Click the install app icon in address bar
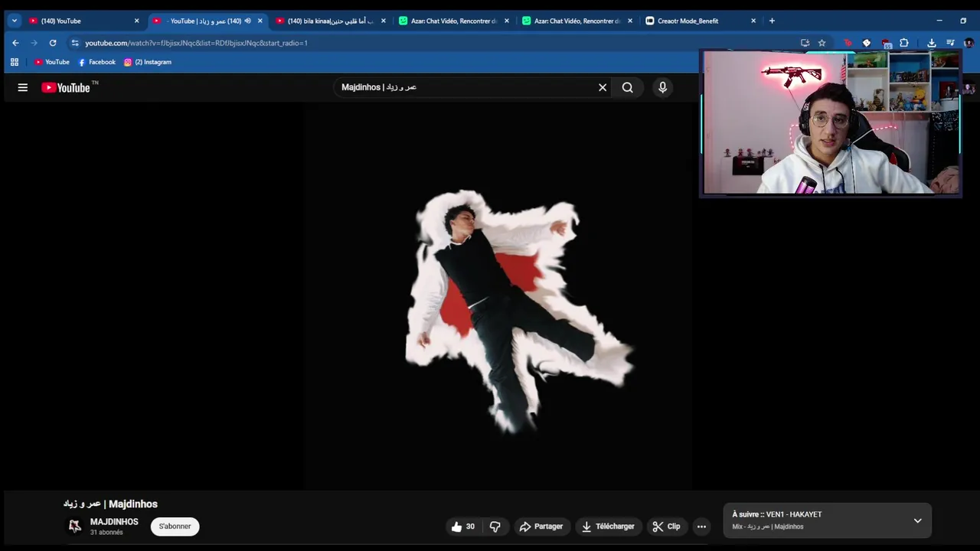The image size is (980, 551). coord(805,43)
